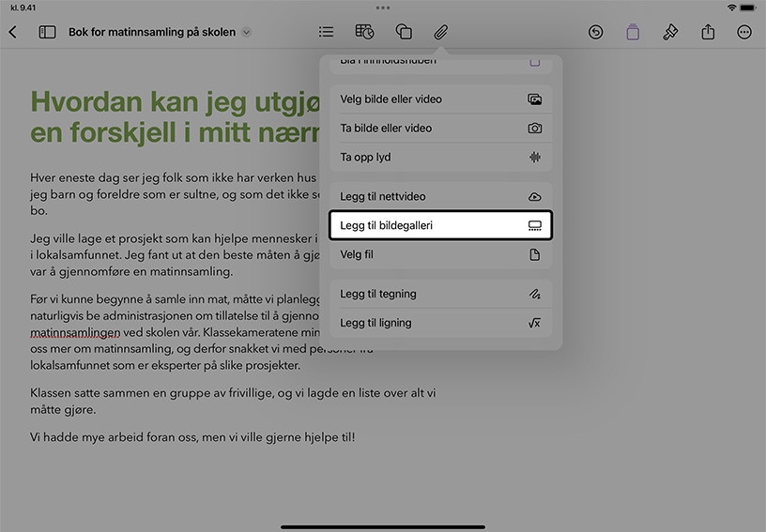Tap the document title Bok for matinnsamling
Screen dimensions: 766x532
click(x=152, y=32)
